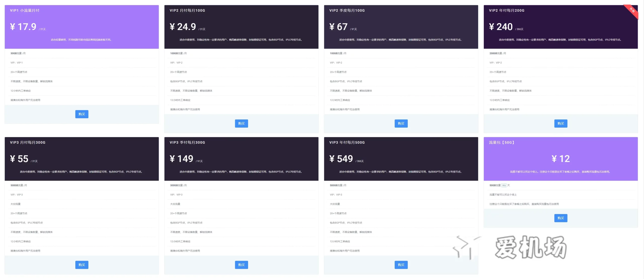Click the 大份流量 row in VIP3 年付 card
Screen dimensions: 644x279
click(401, 204)
